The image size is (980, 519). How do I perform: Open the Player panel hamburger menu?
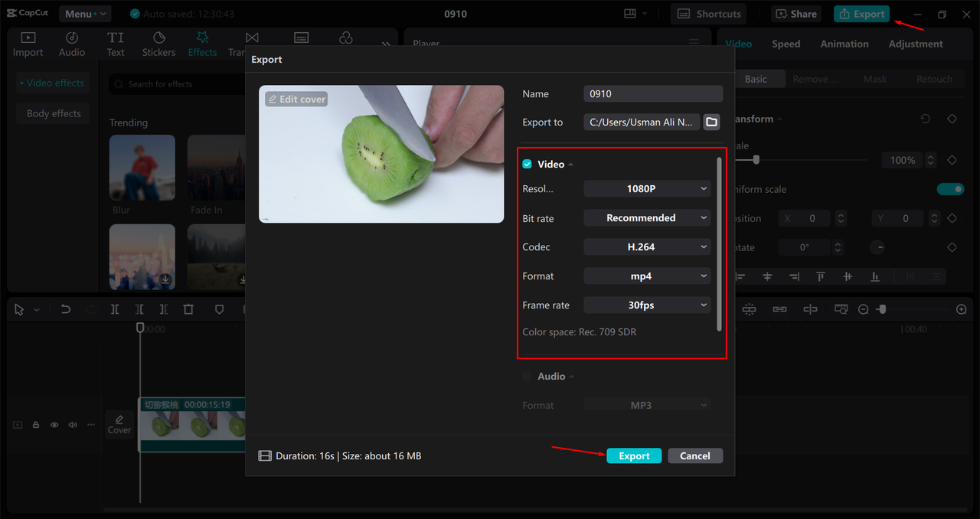pyautogui.click(x=694, y=42)
